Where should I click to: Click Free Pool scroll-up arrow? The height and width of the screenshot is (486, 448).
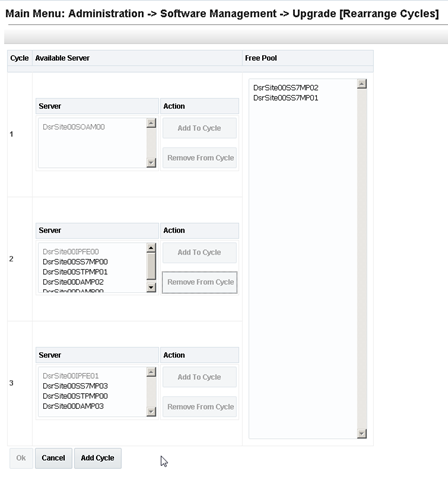click(362, 84)
